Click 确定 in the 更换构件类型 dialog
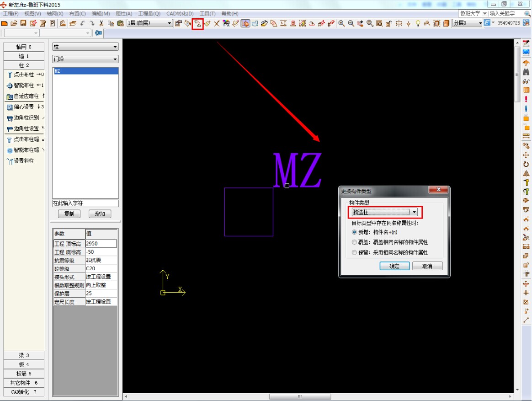The height and width of the screenshot is (401, 532). pyautogui.click(x=394, y=266)
